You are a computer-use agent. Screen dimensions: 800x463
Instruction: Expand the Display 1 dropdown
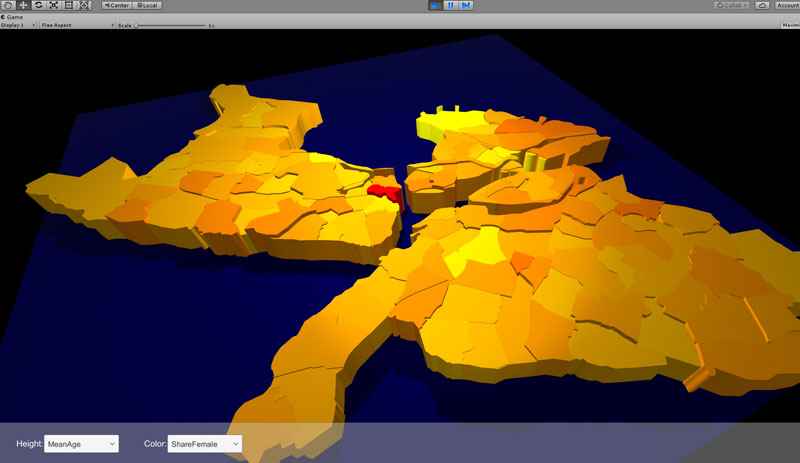click(x=18, y=24)
